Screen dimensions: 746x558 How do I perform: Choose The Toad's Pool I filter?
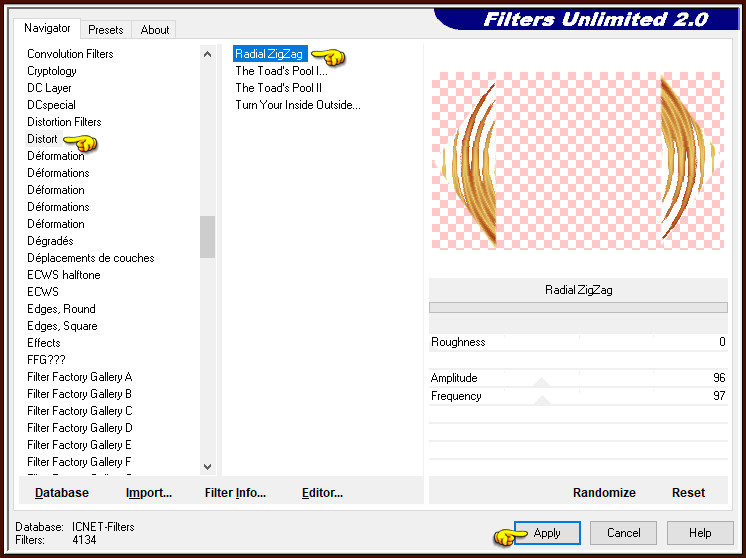point(281,71)
